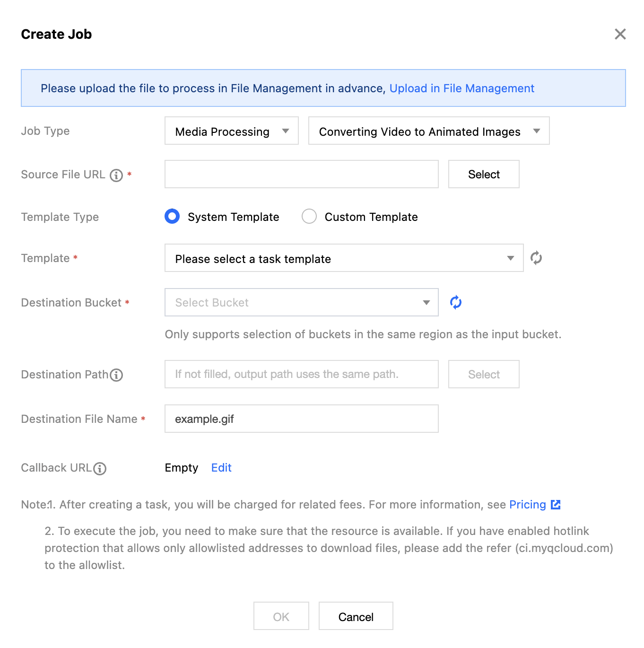This screenshot has width=644, height=648.
Task: Click the Destination File Name field
Action: pos(301,419)
